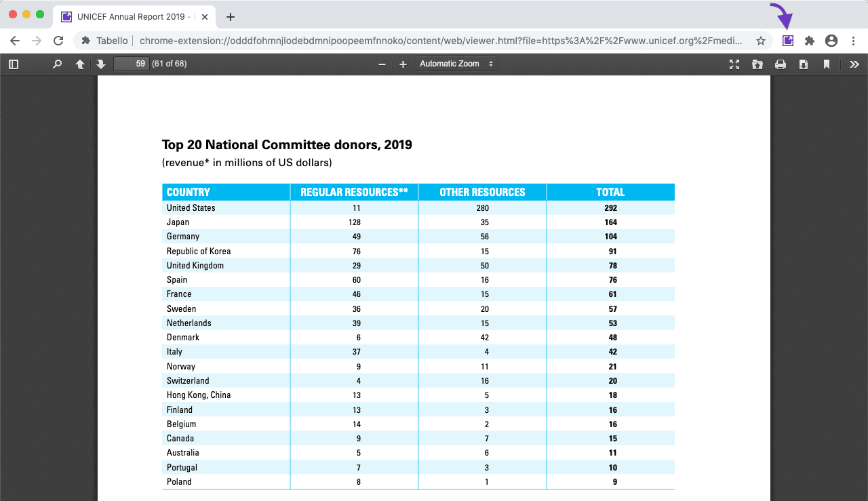Bookmark this page with the star

[x=761, y=41]
